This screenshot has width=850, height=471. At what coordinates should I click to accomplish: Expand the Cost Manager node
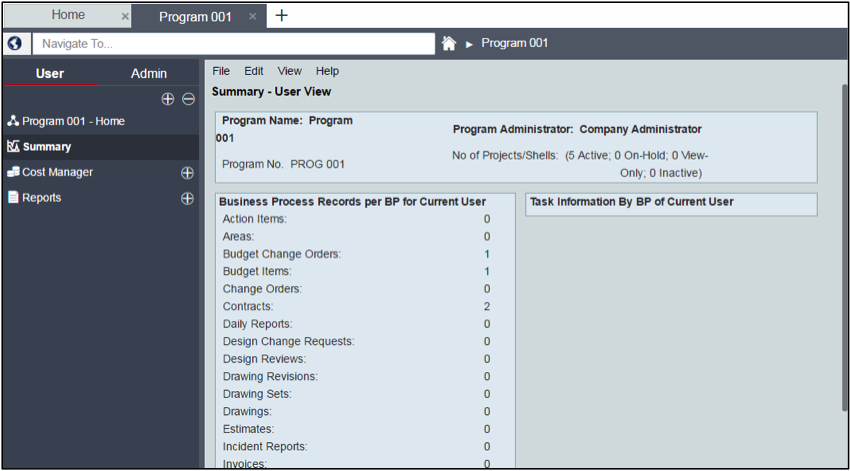pos(187,173)
